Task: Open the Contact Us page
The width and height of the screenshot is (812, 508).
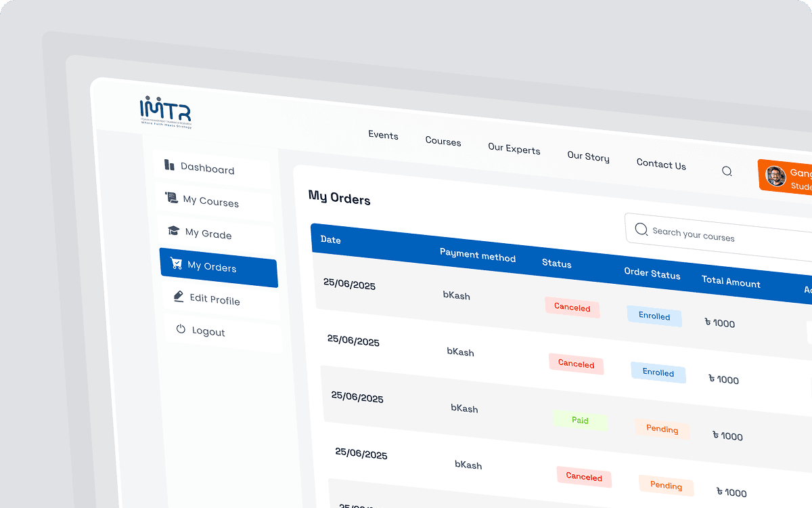Action: click(661, 164)
